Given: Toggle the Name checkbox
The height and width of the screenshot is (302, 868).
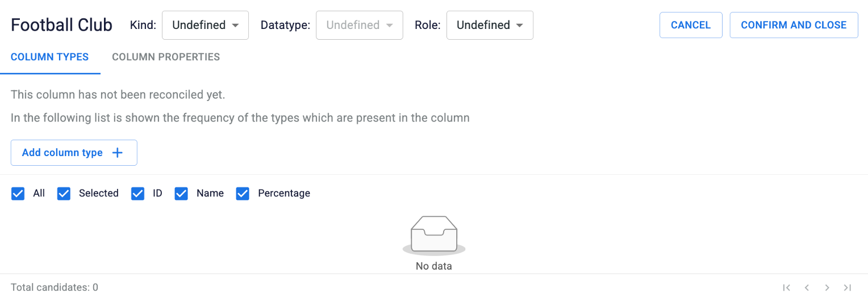Looking at the screenshot, I should (x=181, y=194).
